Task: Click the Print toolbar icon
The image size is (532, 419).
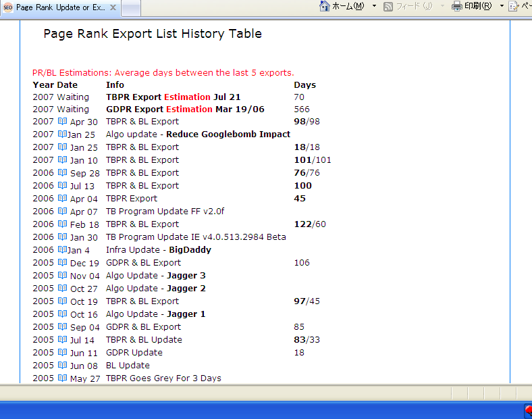Action: point(457,6)
